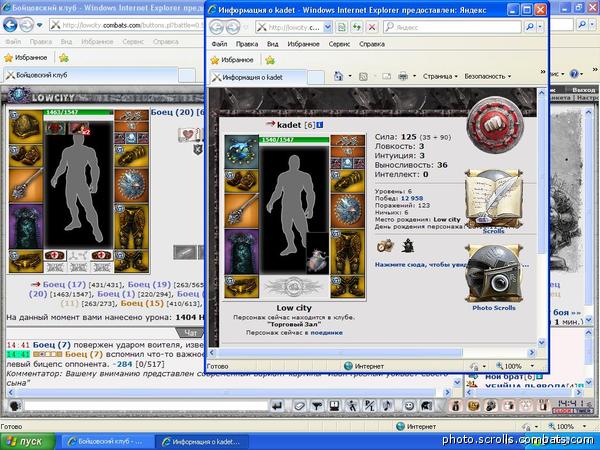This screenshot has width=600, height=450.
Task: Click kadet's mace weapon slot
Action: click(x=241, y=211)
